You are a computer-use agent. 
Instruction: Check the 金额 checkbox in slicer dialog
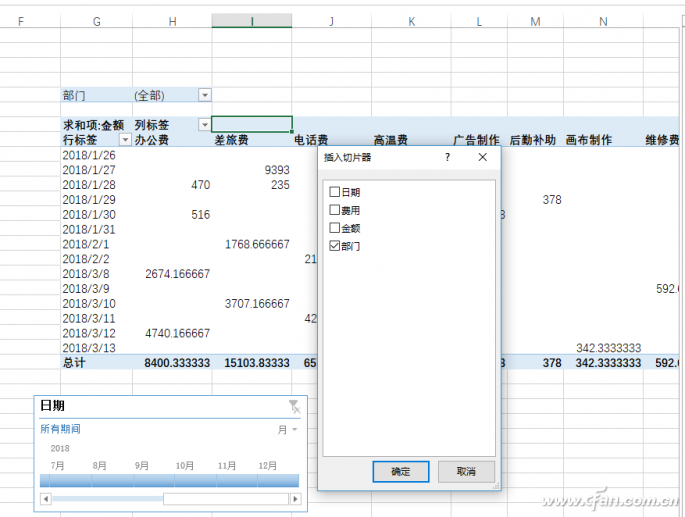pos(335,228)
